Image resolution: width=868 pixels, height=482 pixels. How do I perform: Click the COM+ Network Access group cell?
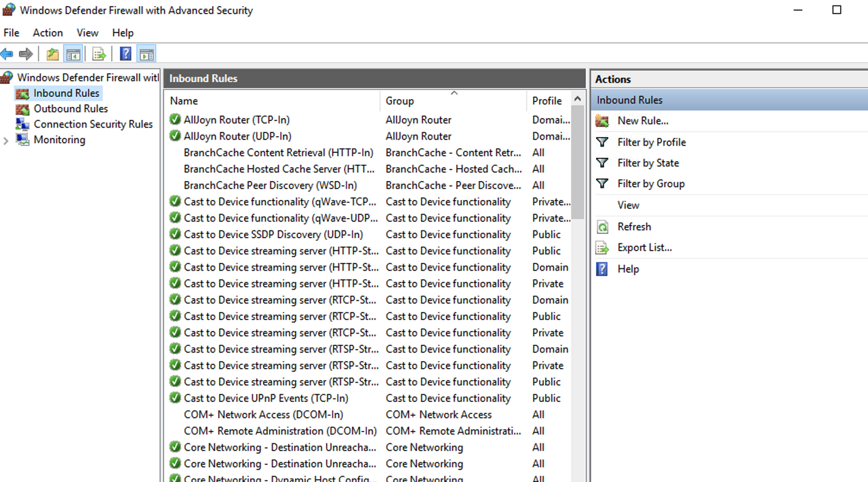pos(439,415)
